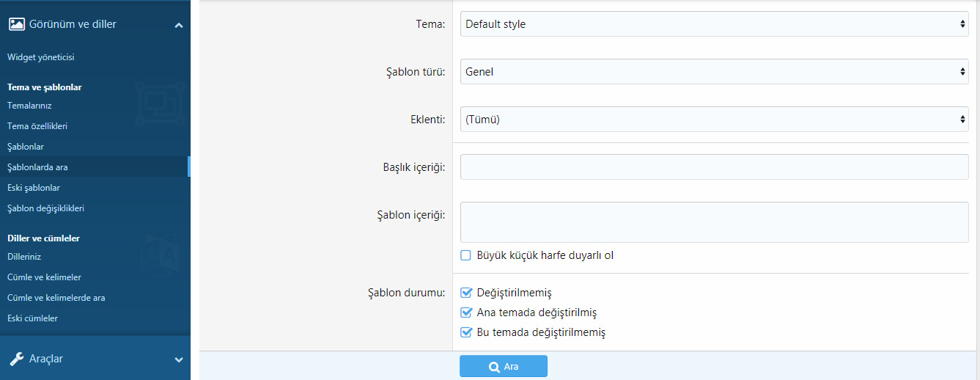The image size is (980, 380).
Task: Go to Şablon değişiklikleri menu item
Action: pyautogui.click(x=45, y=208)
